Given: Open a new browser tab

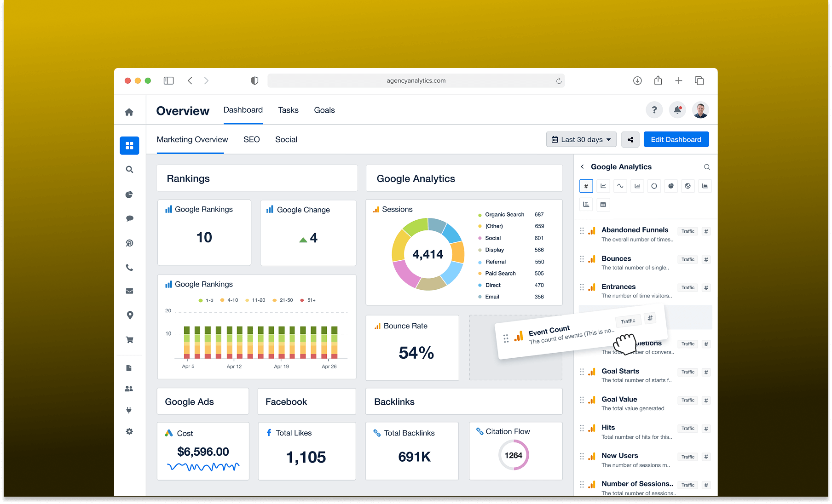Looking at the screenshot, I should click(679, 80).
